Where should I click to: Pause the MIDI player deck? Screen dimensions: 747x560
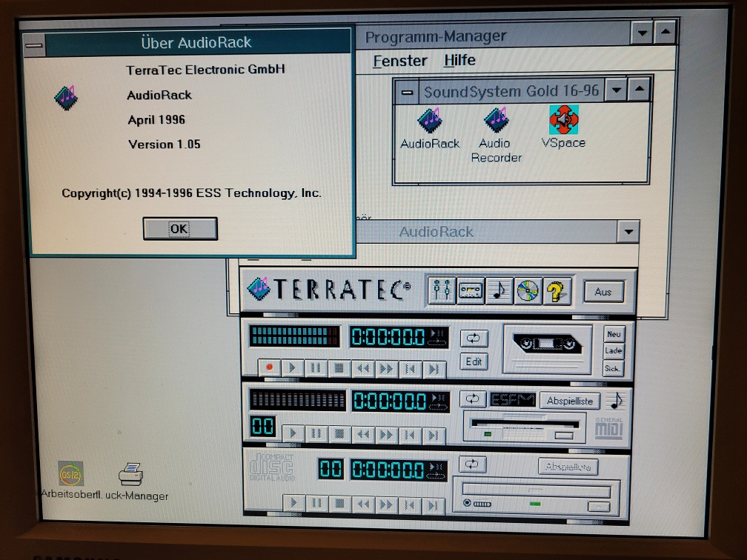click(x=316, y=433)
